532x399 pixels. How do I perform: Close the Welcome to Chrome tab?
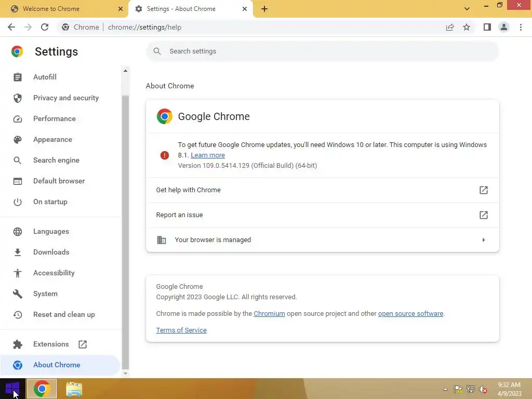121,9
